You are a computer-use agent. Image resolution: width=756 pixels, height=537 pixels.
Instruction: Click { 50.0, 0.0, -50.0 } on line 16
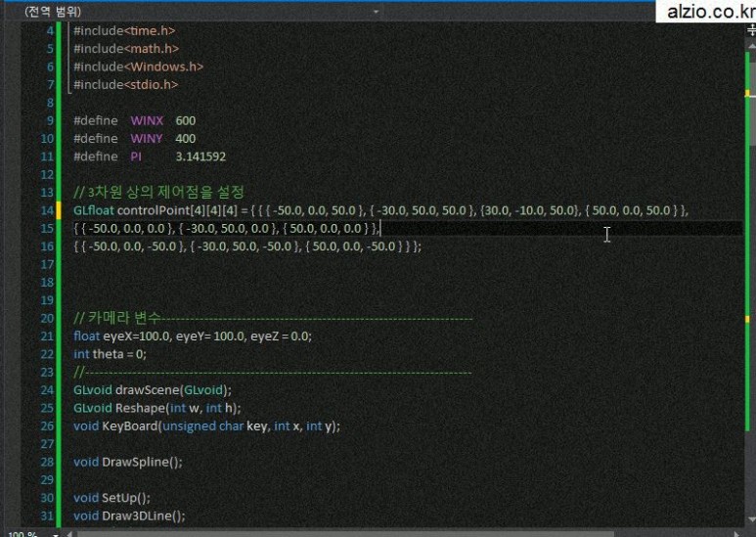coord(356,246)
